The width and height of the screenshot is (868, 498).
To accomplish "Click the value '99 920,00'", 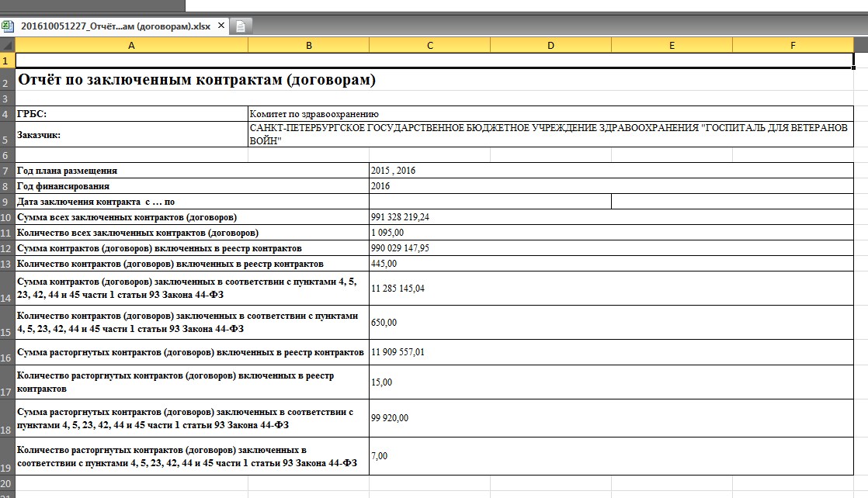I will (390, 418).
